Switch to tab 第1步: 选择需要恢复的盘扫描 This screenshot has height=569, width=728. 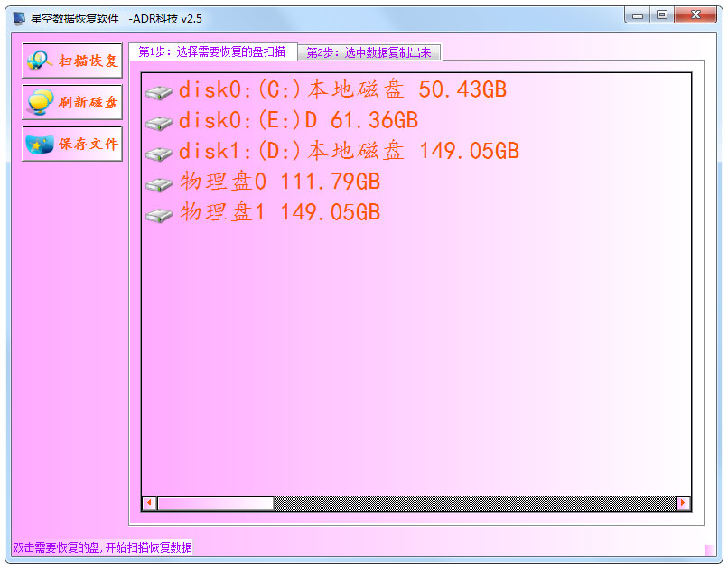pos(212,52)
